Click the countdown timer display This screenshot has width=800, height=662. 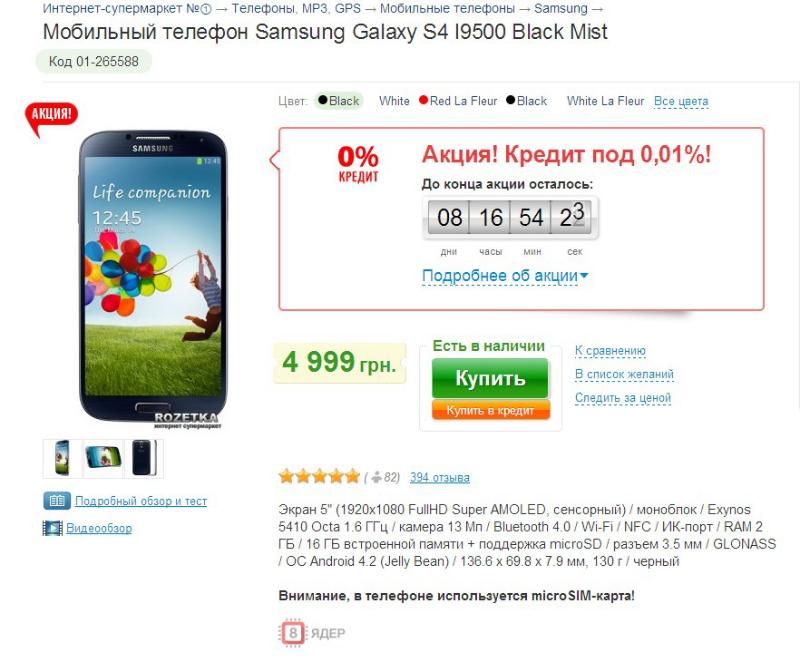[510, 218]
